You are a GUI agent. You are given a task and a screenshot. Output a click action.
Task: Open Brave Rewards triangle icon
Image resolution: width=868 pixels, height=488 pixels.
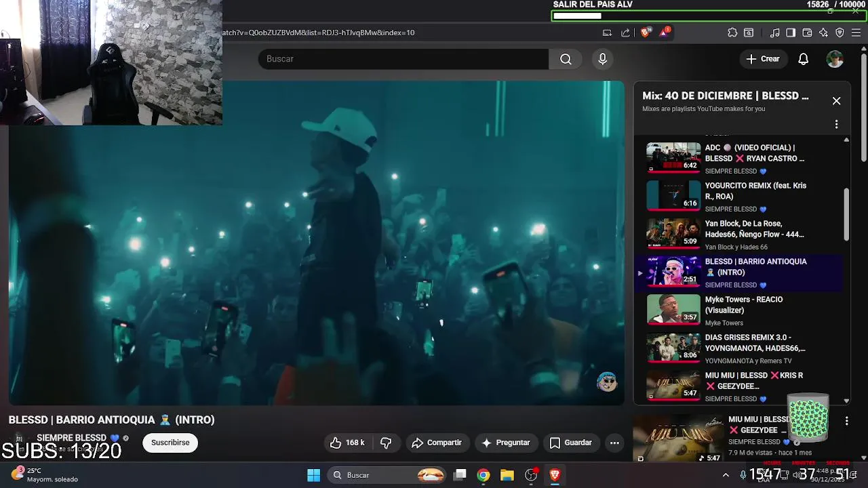pyautogui.click(x=663, y=33)
